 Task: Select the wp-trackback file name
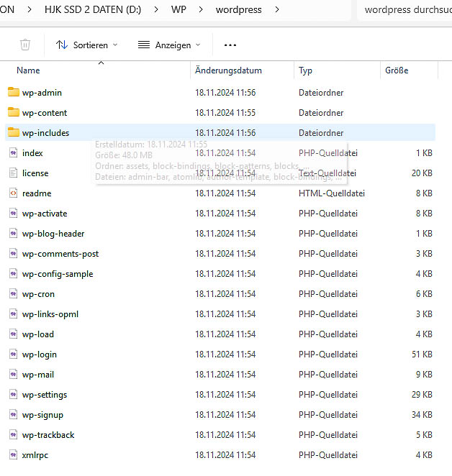(48, 435)
